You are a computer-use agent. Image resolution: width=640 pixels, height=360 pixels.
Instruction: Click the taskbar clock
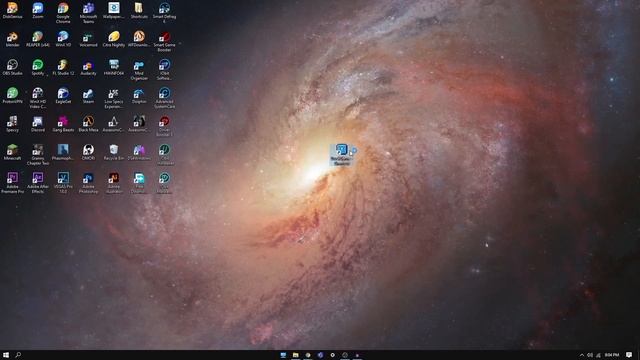(x=611, y=355)
